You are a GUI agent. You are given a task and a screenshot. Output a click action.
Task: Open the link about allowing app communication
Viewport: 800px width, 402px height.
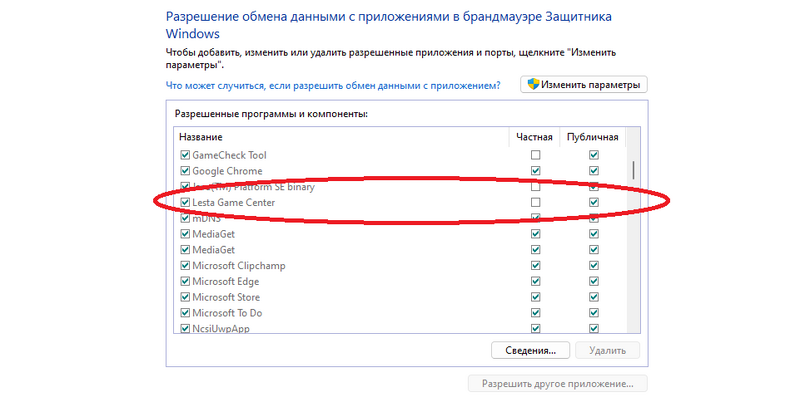tap(333, 85)
